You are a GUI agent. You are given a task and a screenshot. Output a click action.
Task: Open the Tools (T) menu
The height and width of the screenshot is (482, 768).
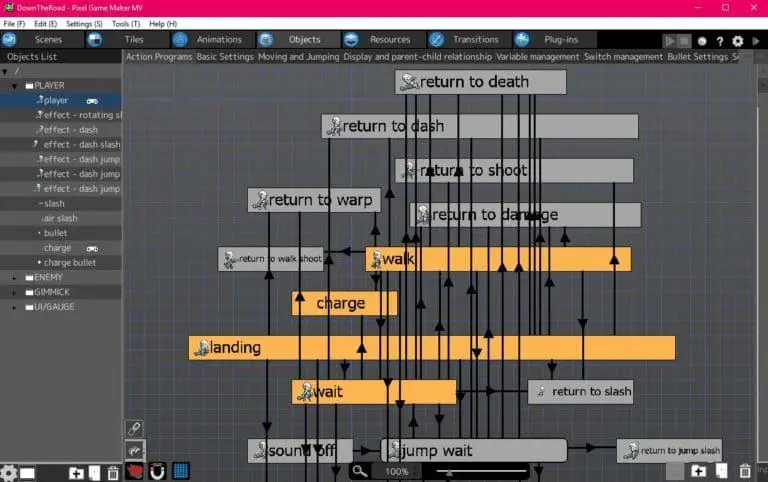[125, 24]
